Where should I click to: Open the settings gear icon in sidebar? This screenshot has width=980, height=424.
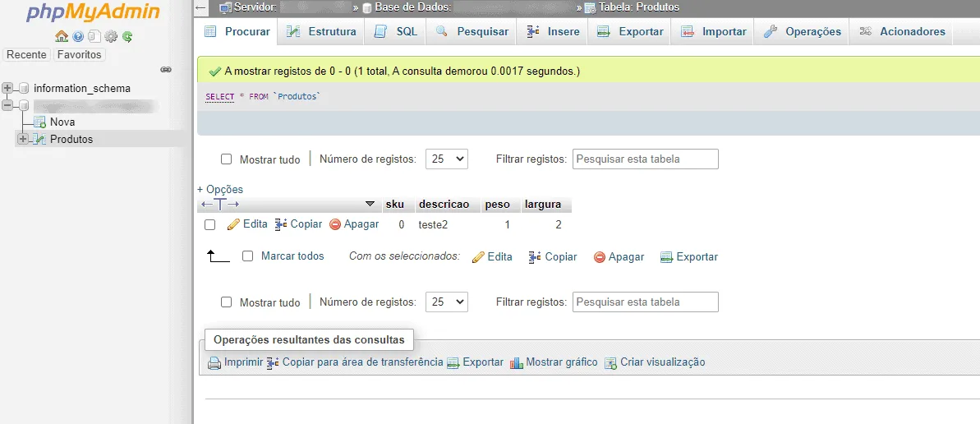coord(111,36)
